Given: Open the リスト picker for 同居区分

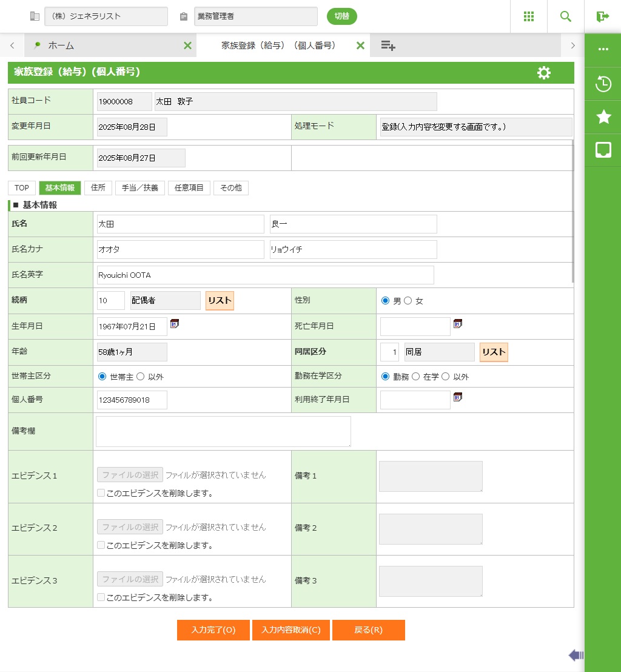Looking at the screenshot, I should click(494, 352).
